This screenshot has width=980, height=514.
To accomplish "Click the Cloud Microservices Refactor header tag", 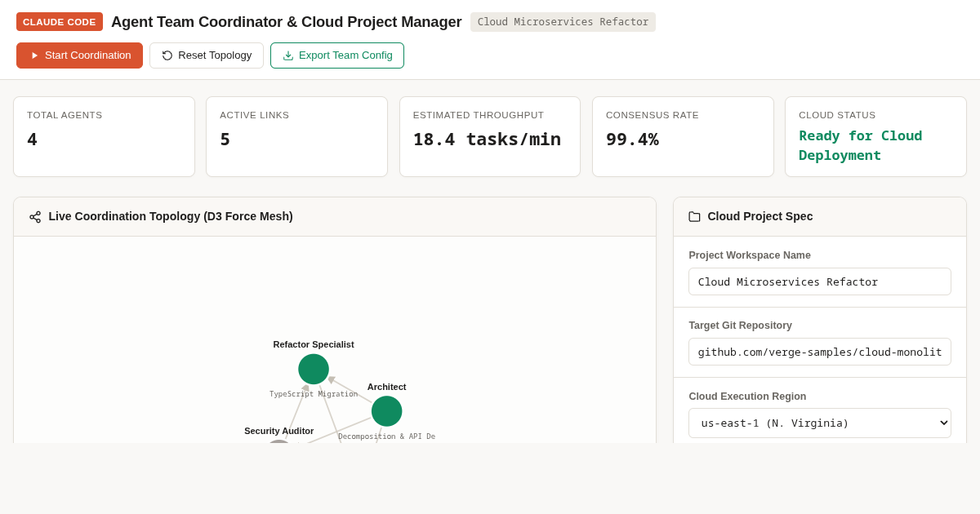I will [563, 22].
